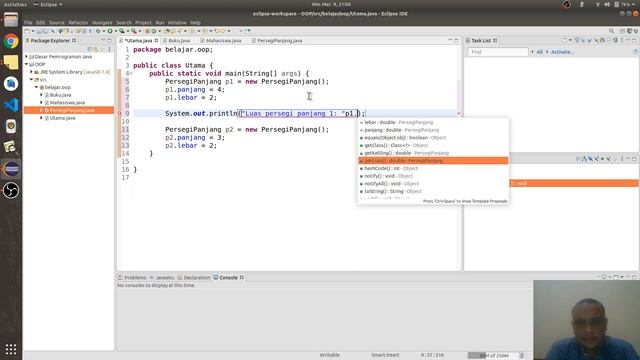
Task: Open Run button dropdown arrow
Action: [116, 31]
